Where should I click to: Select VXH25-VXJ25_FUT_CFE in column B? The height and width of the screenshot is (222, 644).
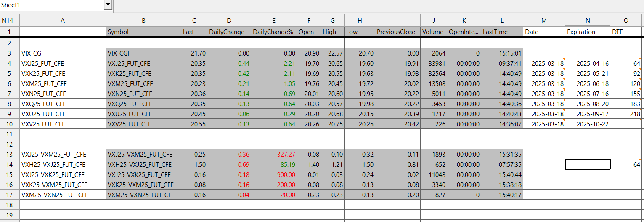143,165
